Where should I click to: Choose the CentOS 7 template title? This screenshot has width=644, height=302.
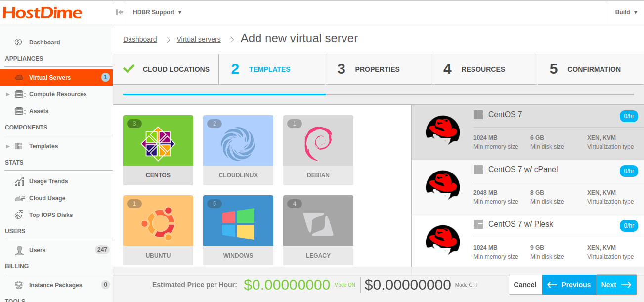(x=505, y=115)
